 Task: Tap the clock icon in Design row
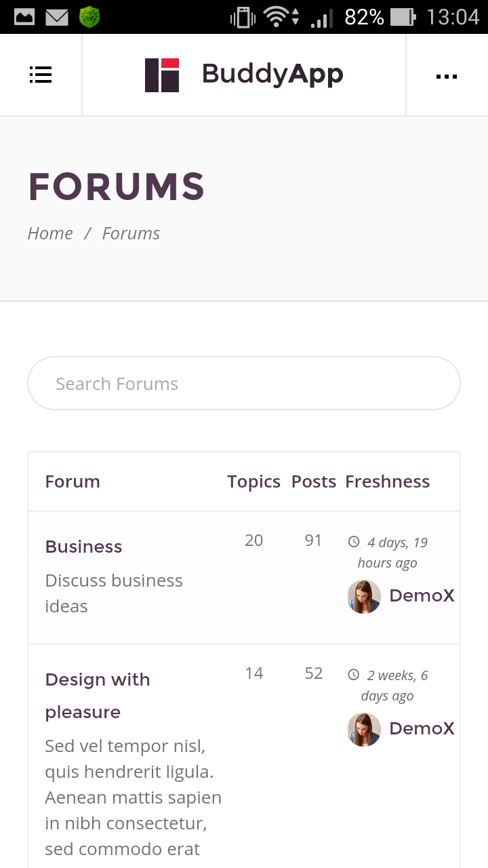[x=354, y=675]
